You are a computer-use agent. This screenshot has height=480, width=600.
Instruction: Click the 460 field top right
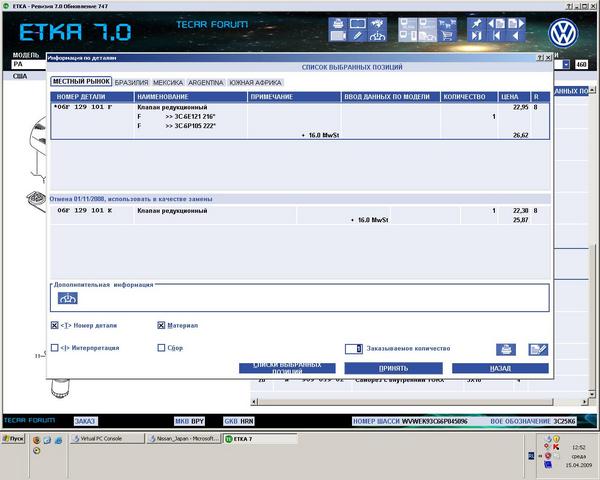pos(581,65)
